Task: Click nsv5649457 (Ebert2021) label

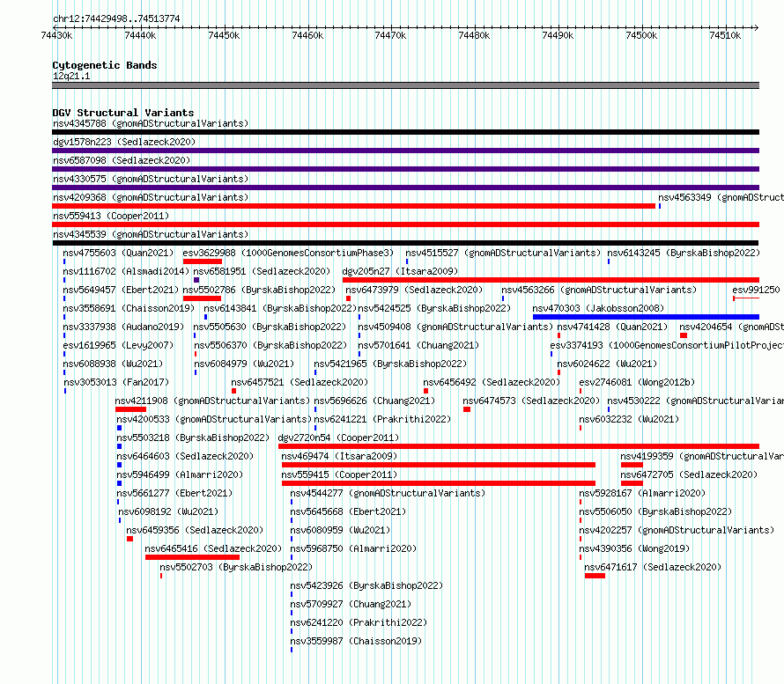Action: click(x=121, y=290)
